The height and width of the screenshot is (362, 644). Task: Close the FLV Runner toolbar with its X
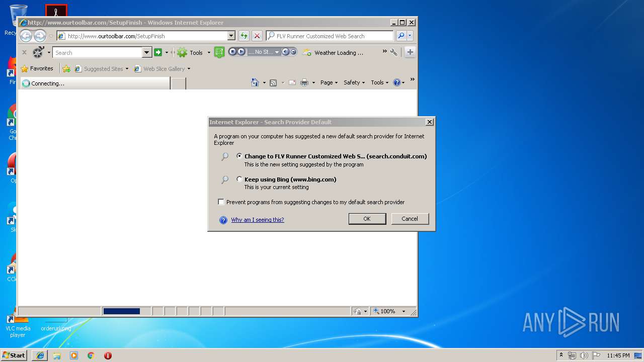tap(24, 52)
